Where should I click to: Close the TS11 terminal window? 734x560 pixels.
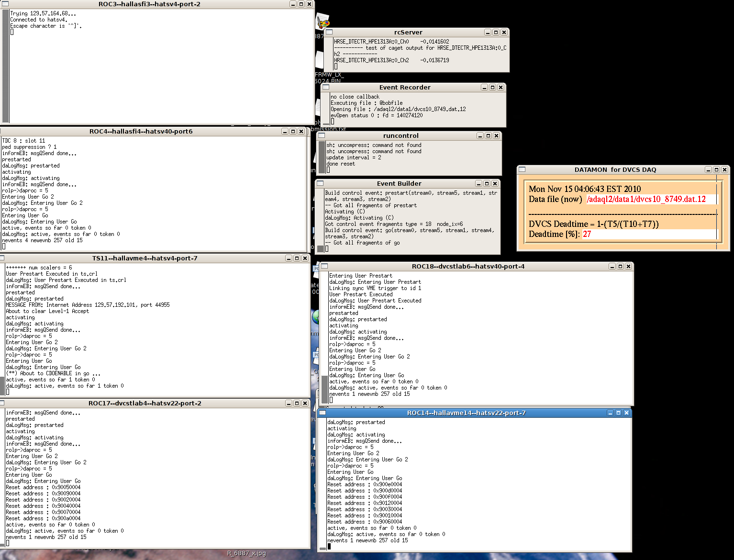tap(305, 258)
